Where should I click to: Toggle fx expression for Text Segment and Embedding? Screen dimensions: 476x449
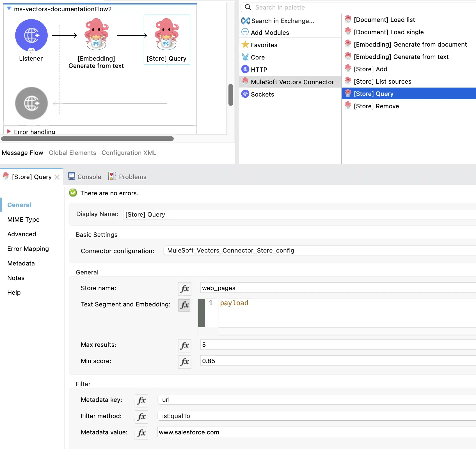coord(185,305)
